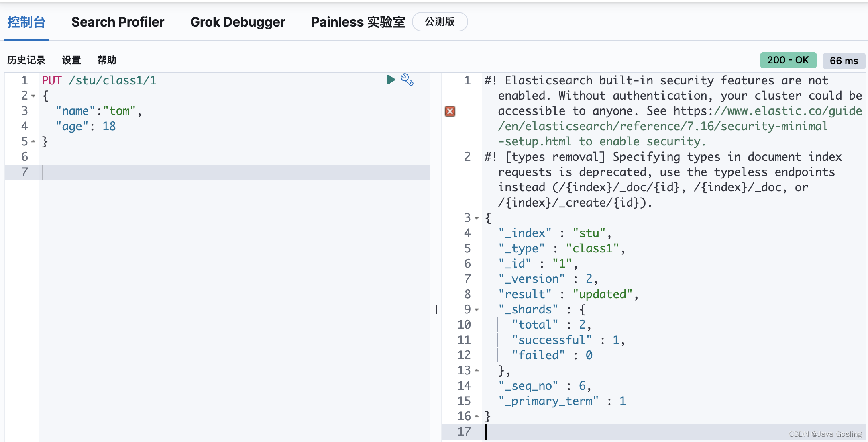
Task: Click the 200 - OK status badge
Action: pyautogui.click(x=788, y=60)
